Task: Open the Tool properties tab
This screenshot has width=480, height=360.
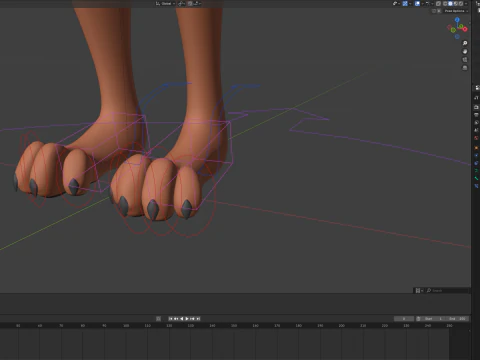Action: [x=477, y=98]
